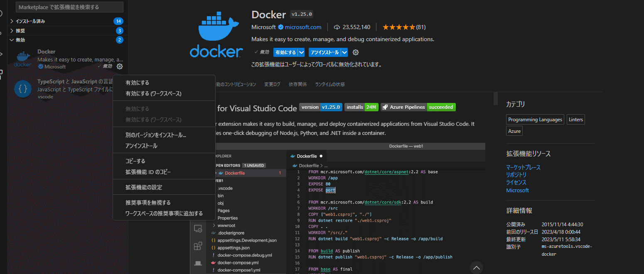Switch to the 依存関係 tab
Image resolution: width=644 pixels, height=274 pixels.
(x=298, y=84)
